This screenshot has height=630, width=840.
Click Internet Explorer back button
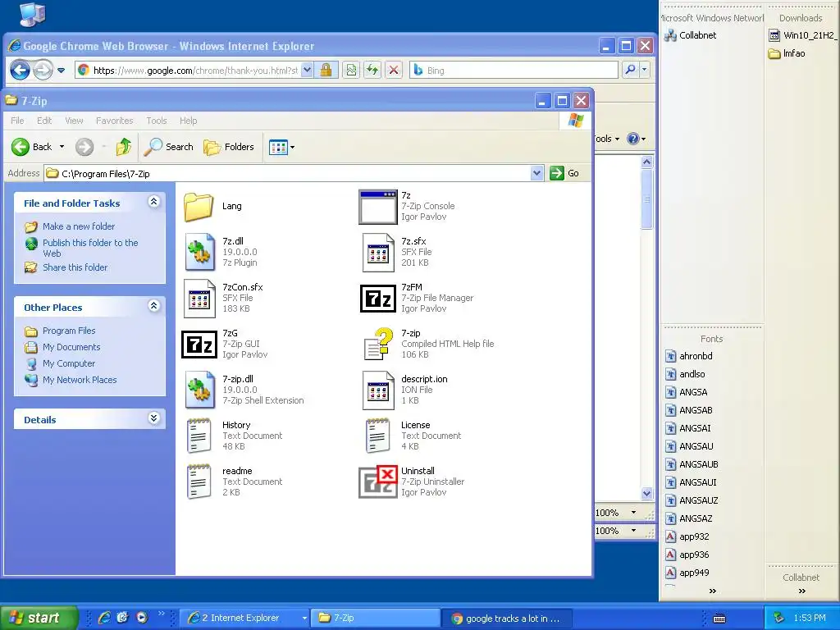(x=21, y=70)
